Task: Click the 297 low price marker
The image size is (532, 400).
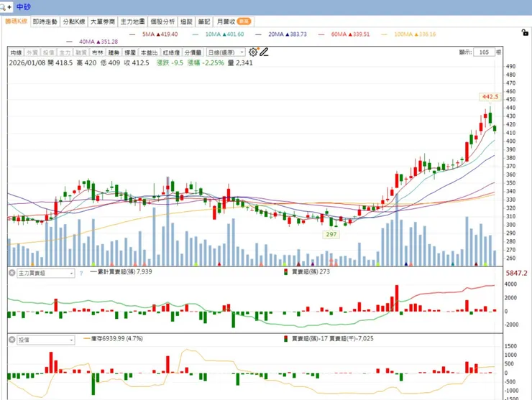Action: click(x=331, y=234)
